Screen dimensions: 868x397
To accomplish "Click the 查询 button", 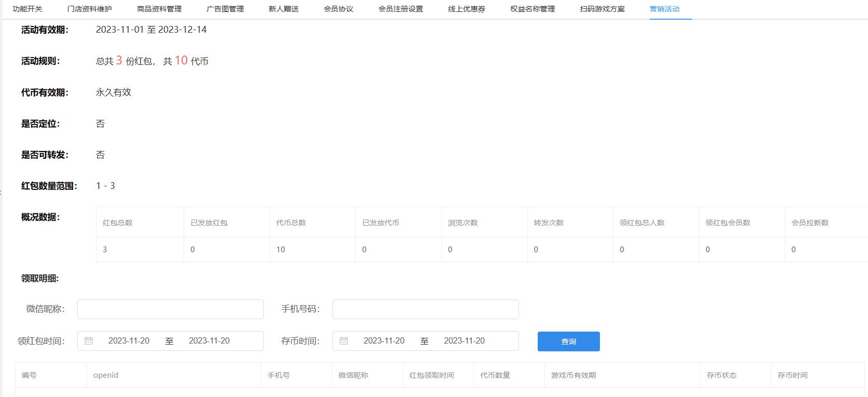I will point(569,341).
